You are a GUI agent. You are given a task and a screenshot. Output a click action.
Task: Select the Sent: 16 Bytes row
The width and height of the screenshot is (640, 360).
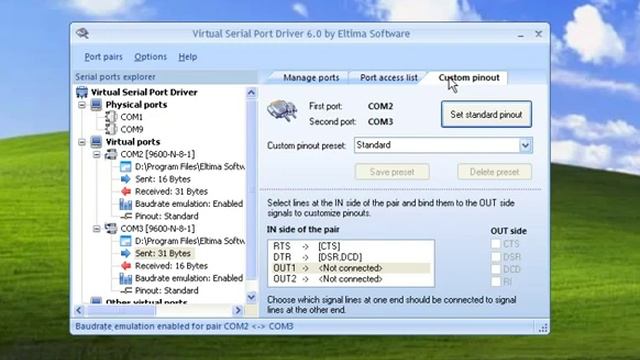click(x=163, y=179)
